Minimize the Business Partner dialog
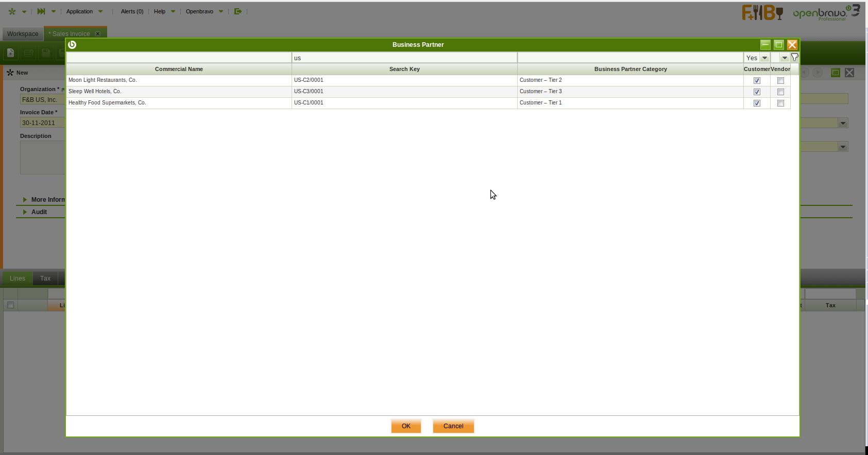This screenshot has width=868, height=455. pyautogui.click(x=765, y=45)
